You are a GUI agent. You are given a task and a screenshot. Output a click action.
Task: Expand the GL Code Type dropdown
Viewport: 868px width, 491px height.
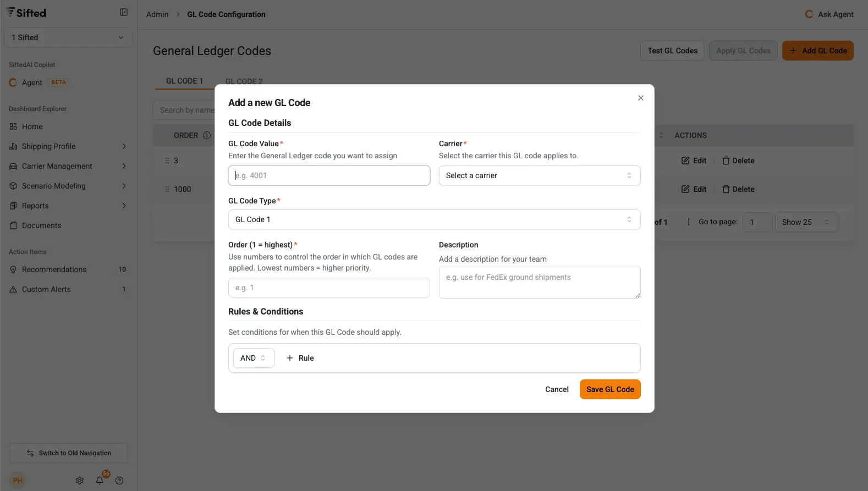tap(434, 219)
